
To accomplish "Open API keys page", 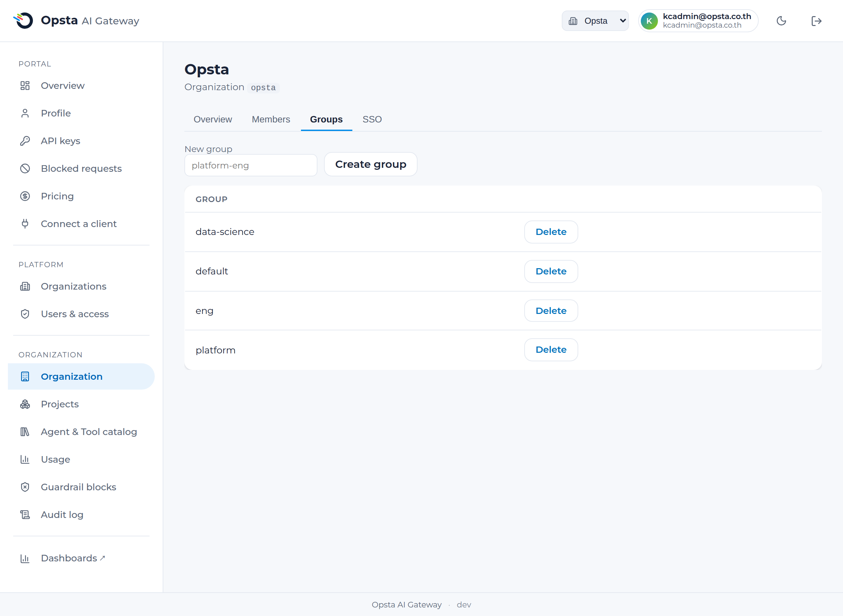I will click(x=81, y=141).
